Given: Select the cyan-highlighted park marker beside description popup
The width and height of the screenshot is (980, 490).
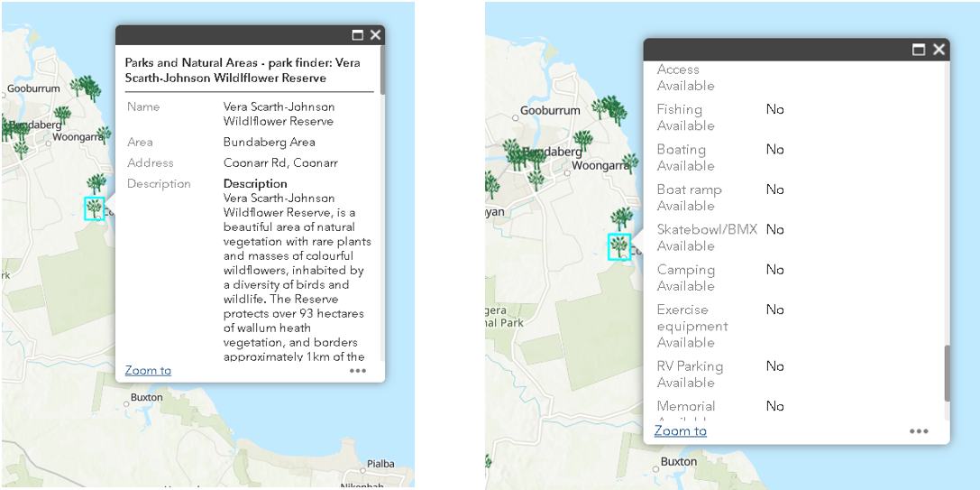Looking at the screenshot, I should 95,208.
